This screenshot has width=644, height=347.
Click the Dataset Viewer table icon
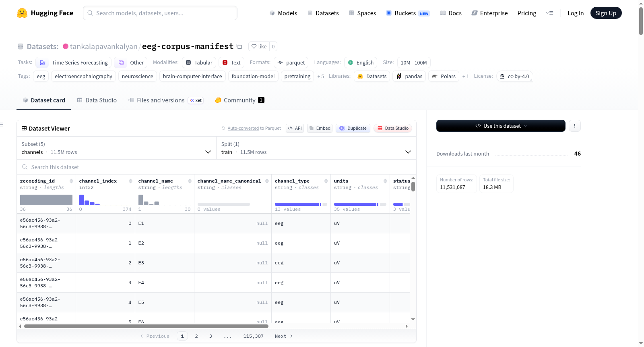(x=24, y=128)
